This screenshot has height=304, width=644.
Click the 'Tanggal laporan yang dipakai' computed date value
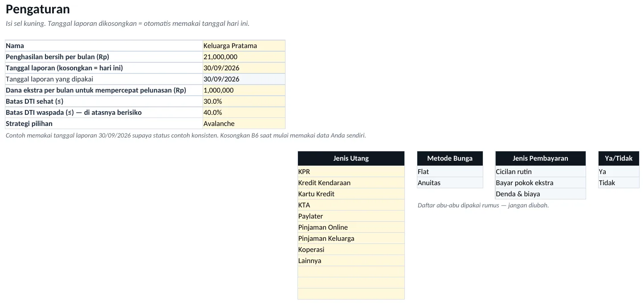pyautogui.click(x=244, y=79)
